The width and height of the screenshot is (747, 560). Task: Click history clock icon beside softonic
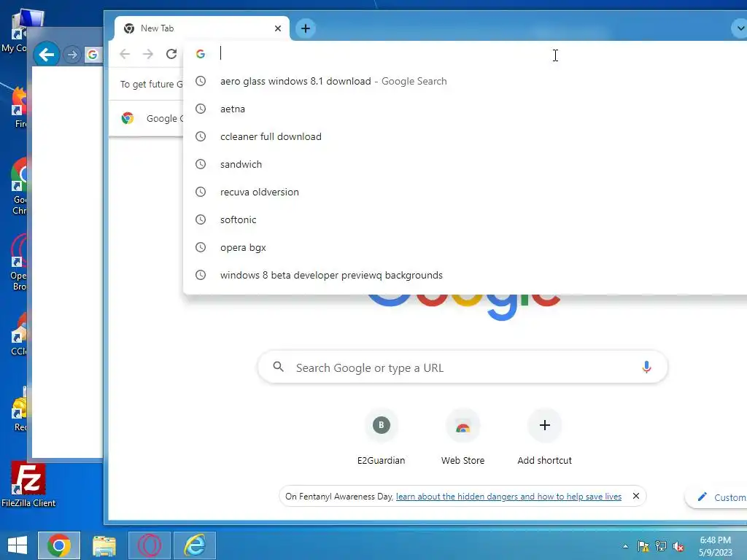[201, 219]
